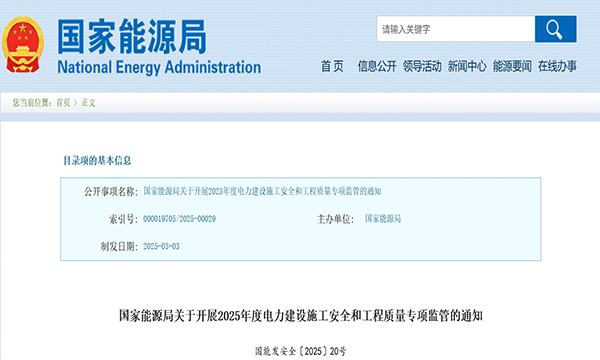Click the 国家能源局 site title

(132, 37)
